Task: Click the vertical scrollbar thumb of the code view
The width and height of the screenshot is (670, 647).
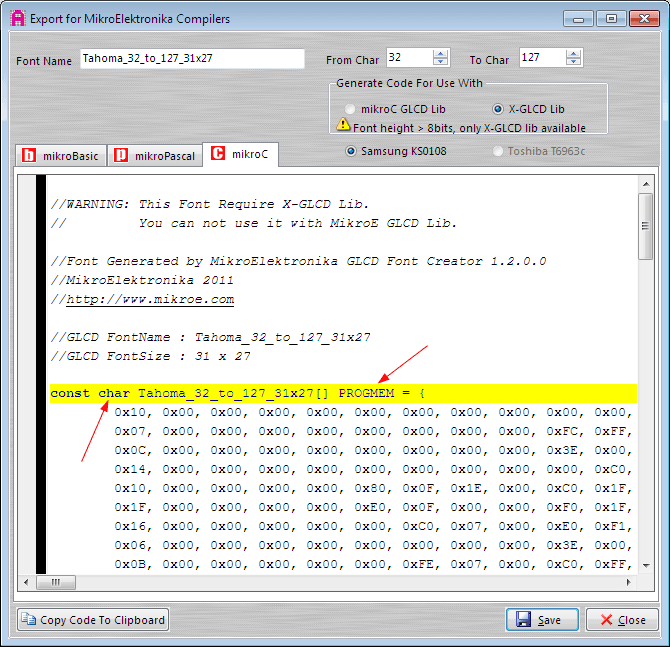Action: tap(645, 226)
